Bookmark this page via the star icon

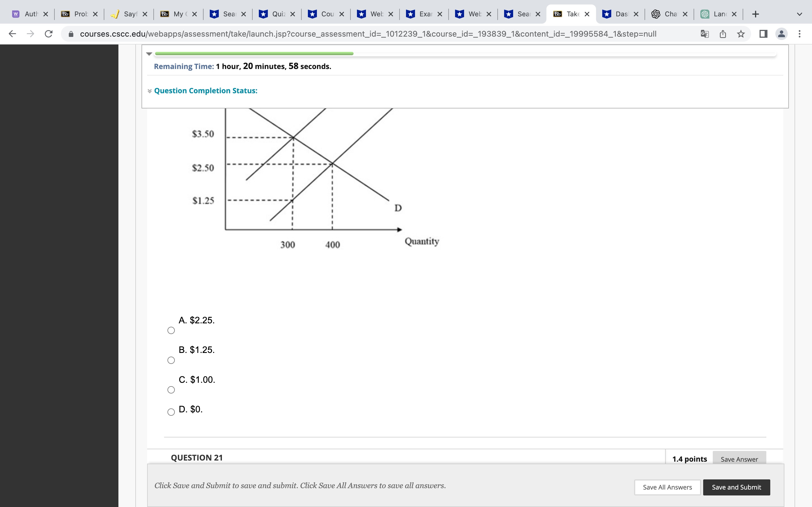[x=741, y=34]
